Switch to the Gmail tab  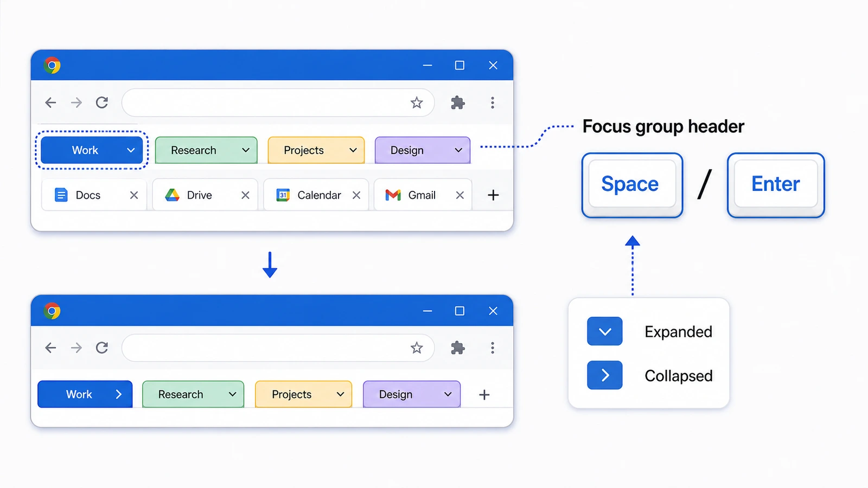pyautogui.click(x=423, y=195)
